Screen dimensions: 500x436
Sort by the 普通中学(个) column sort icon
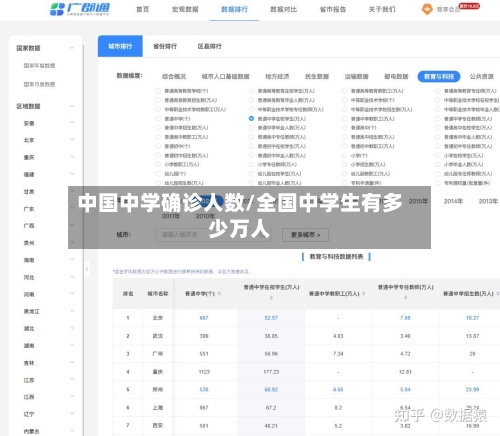point(219,294)
